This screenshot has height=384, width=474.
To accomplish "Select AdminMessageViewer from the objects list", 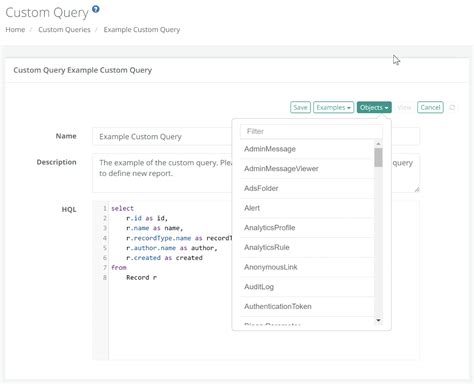I will coord(307,169).
